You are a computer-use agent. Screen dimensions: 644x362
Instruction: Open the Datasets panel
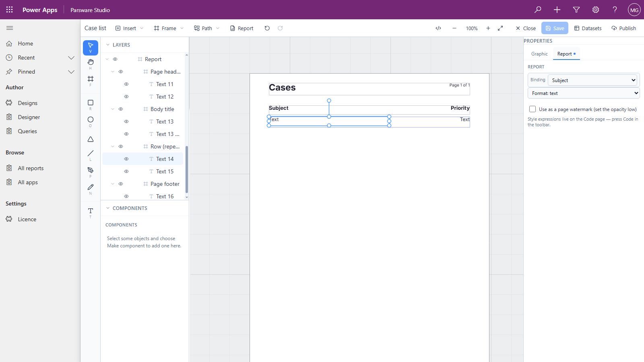[x=588, y=28]
